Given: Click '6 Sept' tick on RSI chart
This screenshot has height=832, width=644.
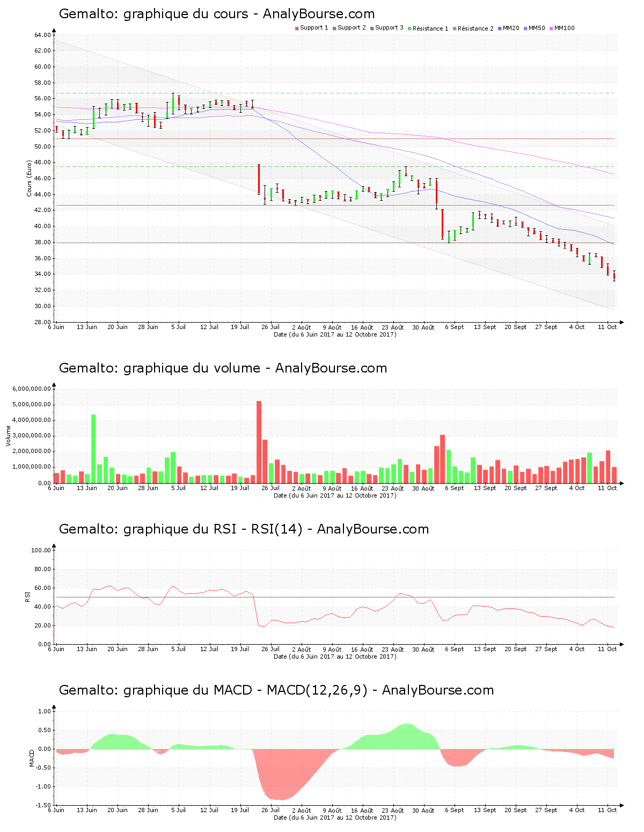Looking at the screenshot, I should point(454,649).
